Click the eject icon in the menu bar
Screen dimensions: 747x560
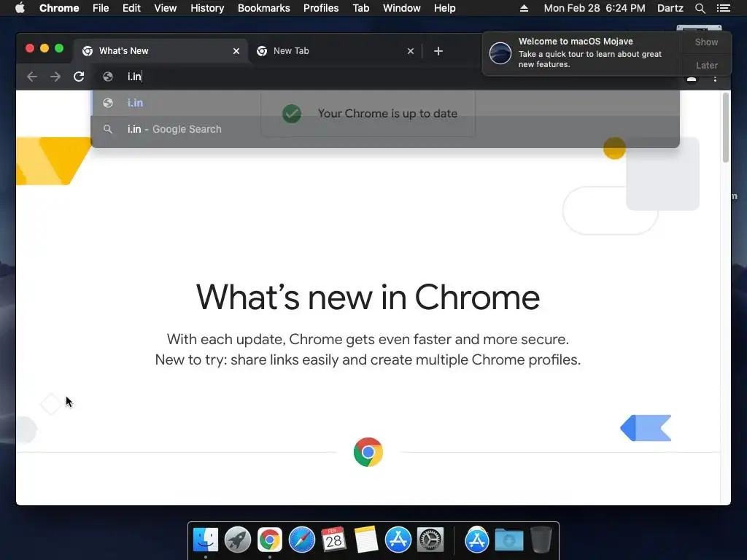coord(524,8)
